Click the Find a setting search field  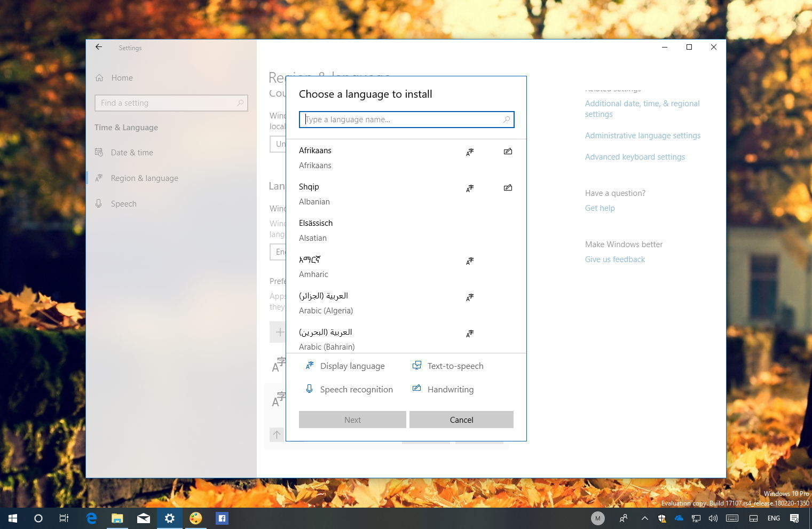171,103
